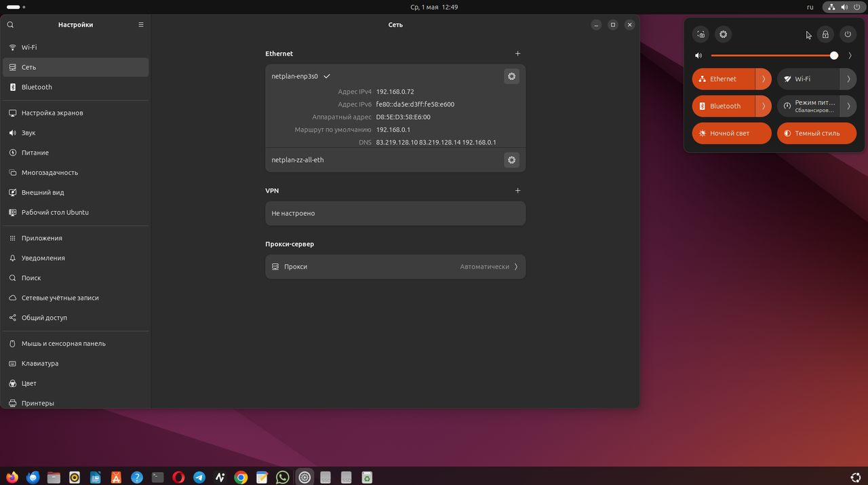Launch Google Chrome from the dock
Screen dimensions: 868x485
point(241,477)
